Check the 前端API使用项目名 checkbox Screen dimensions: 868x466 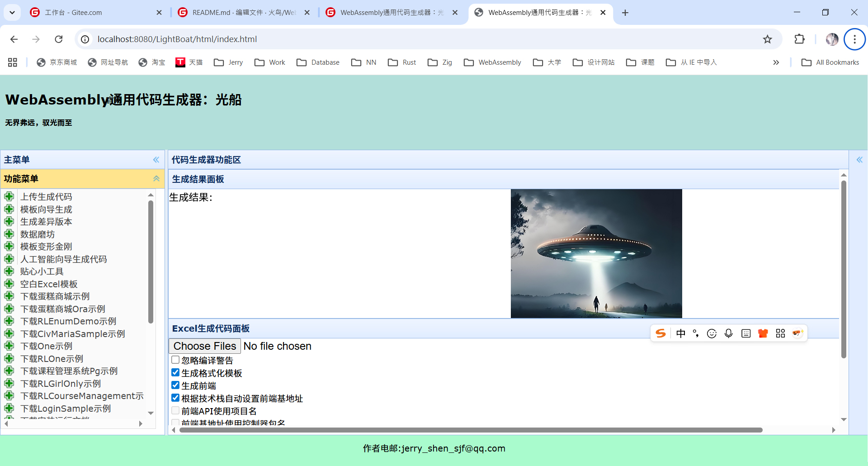click(x=175, y=410)
